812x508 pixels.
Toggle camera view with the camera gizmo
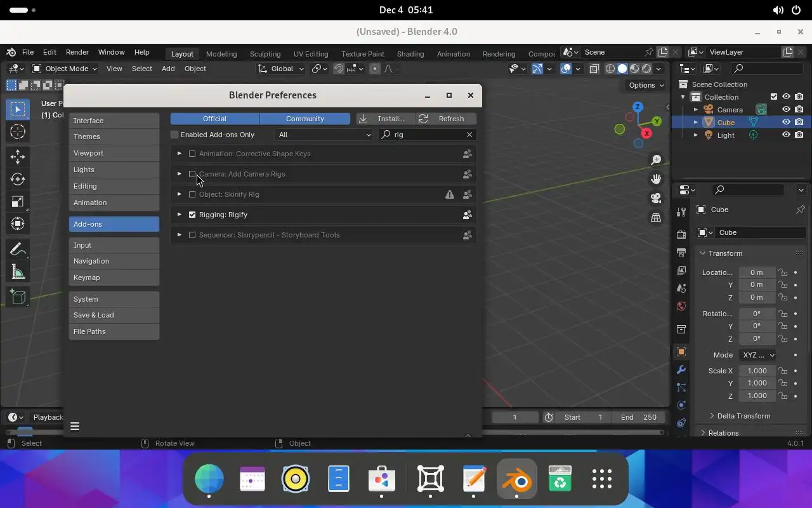(656, 198)
